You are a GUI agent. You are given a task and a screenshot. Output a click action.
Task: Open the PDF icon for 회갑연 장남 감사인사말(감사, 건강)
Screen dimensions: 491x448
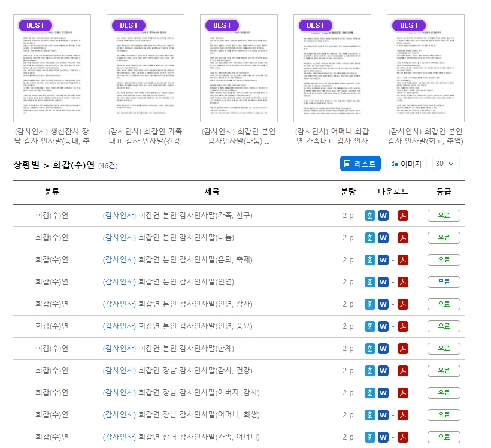402,370
